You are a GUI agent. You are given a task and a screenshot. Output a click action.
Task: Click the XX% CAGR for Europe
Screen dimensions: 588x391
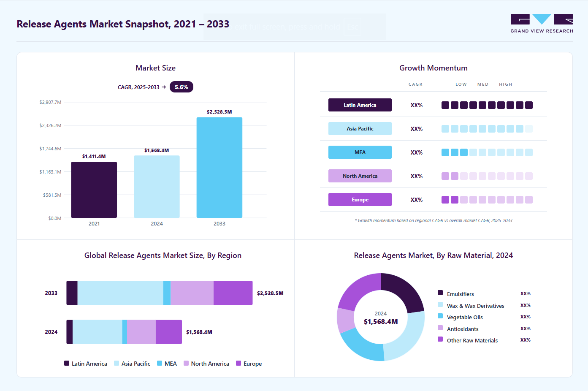(x=417, y=200)
